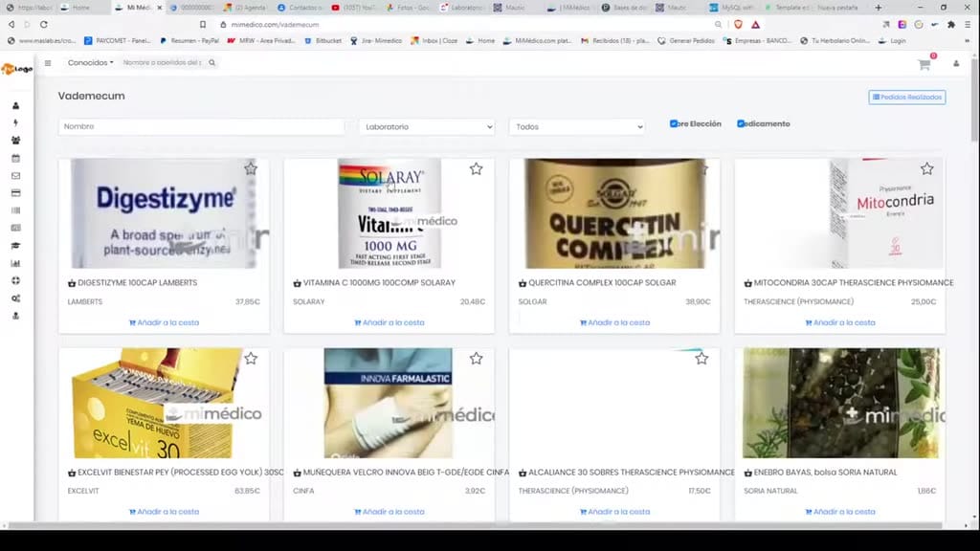
Task: Add Muñequera Velcro Innova to cart
Action: pos(390,512)
